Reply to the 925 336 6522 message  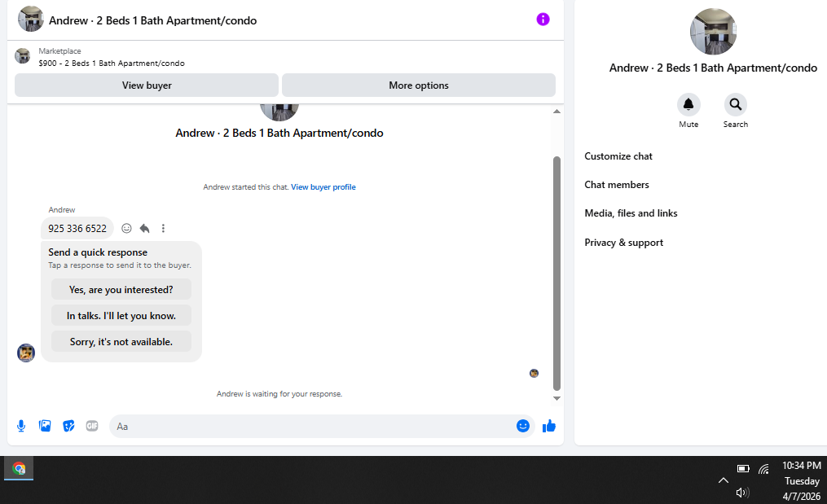144,228
